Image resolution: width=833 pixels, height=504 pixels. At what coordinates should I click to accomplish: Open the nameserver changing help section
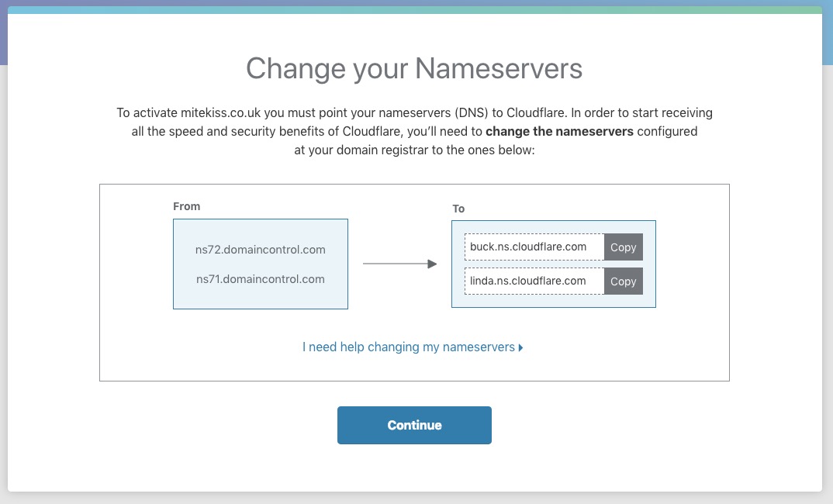[407, 347]
